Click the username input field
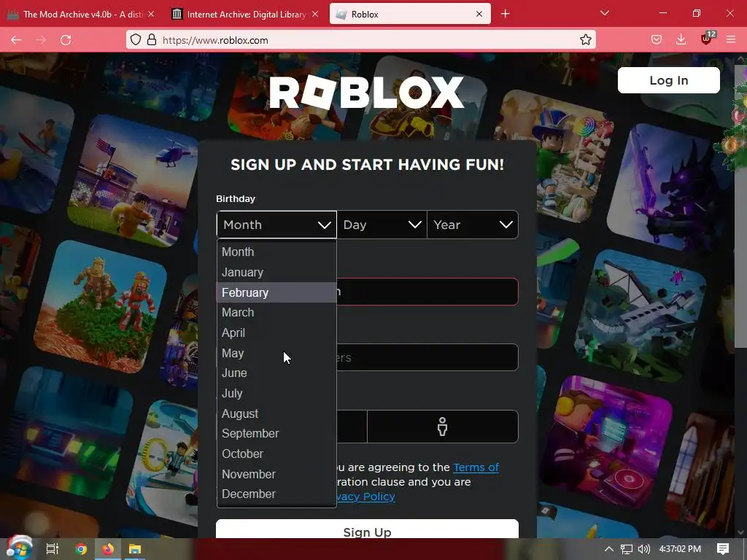This screenshot has width=747, height=560. point(427,292)
